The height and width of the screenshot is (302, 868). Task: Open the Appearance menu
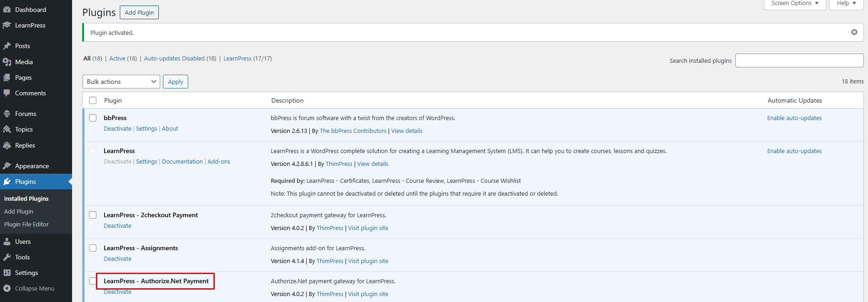pyautogui.click(x=32, y=166)
